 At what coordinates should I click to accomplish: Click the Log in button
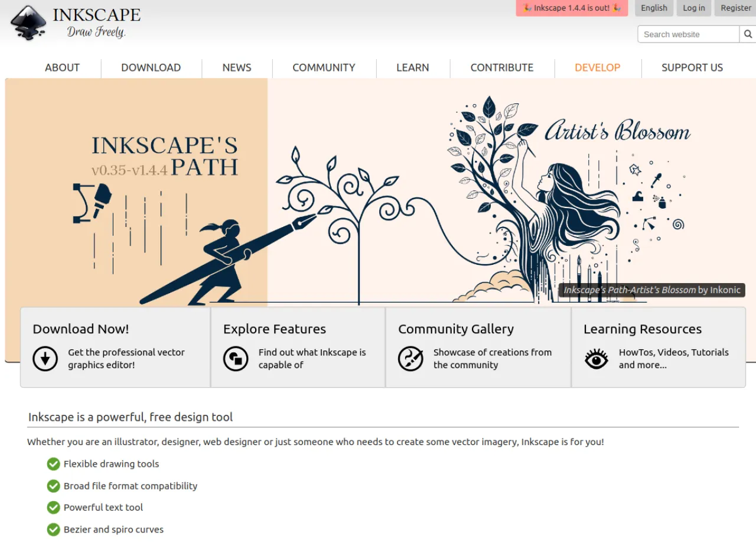point(694,8)
